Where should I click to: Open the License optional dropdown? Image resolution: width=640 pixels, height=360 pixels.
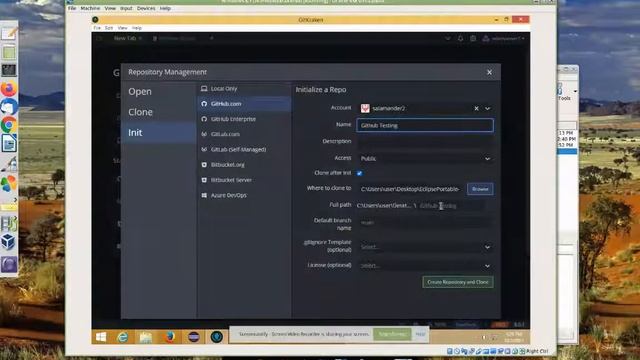(425, 266)
